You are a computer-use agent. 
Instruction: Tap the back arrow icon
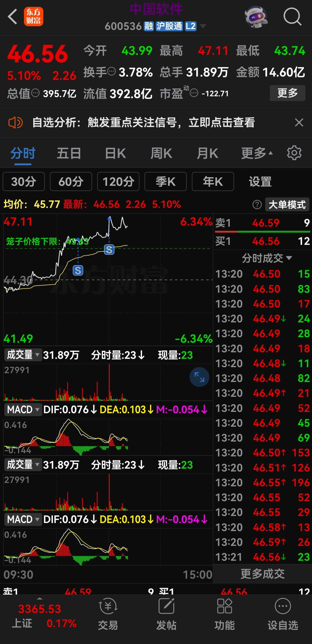coord(12,17)
